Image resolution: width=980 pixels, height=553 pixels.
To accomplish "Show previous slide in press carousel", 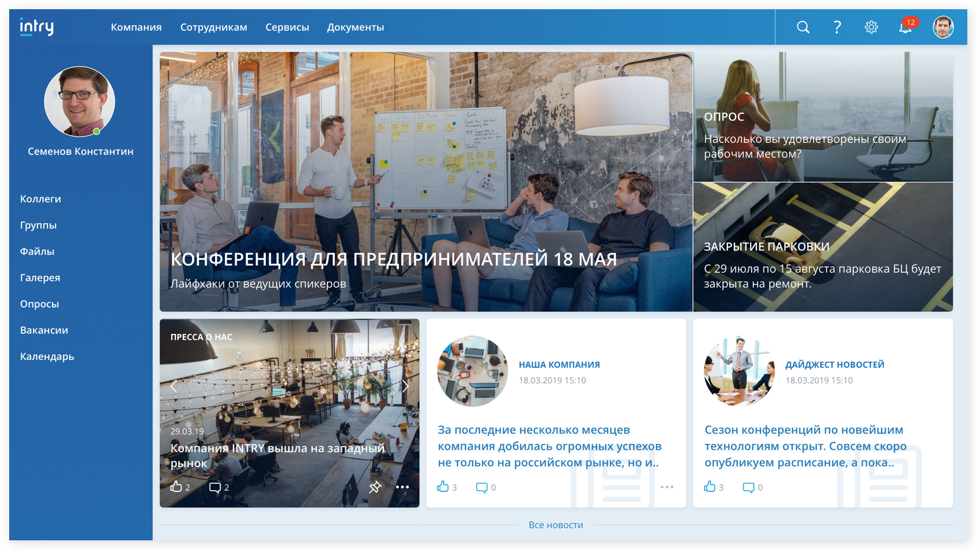I will (x=175, y=386).
